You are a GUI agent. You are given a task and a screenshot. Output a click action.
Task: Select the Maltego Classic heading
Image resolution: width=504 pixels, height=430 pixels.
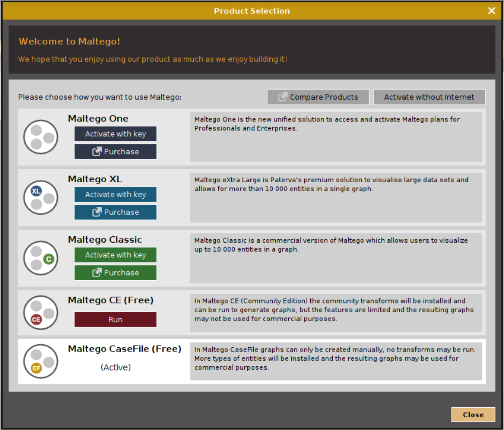[x=105, y=239]
